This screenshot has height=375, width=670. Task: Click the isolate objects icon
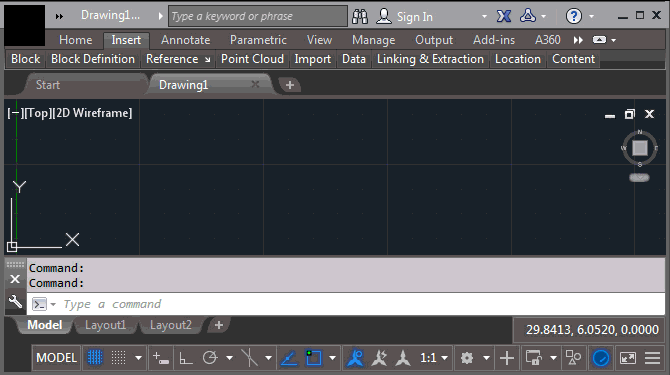pyautogui.click(x=573, y=357)
